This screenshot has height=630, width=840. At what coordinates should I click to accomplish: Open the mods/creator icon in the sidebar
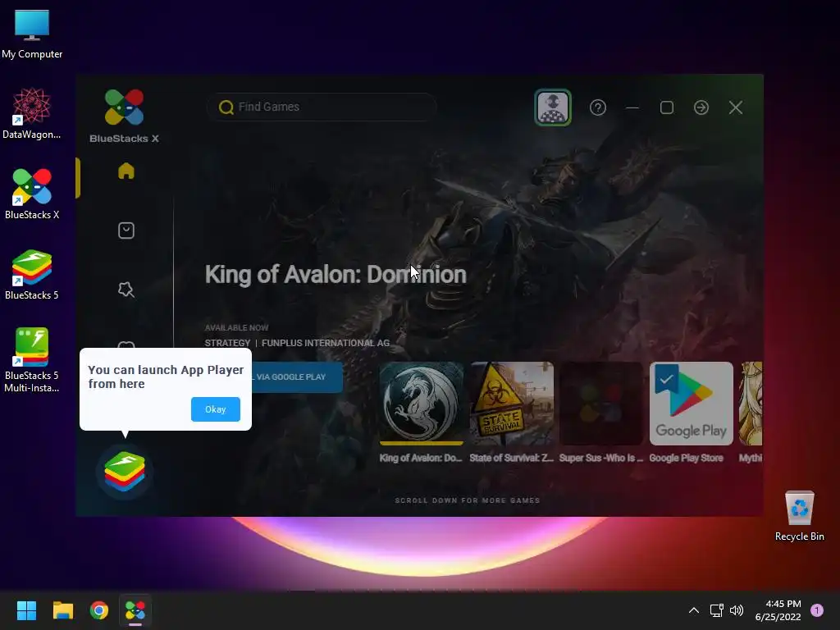pos(126,290)
